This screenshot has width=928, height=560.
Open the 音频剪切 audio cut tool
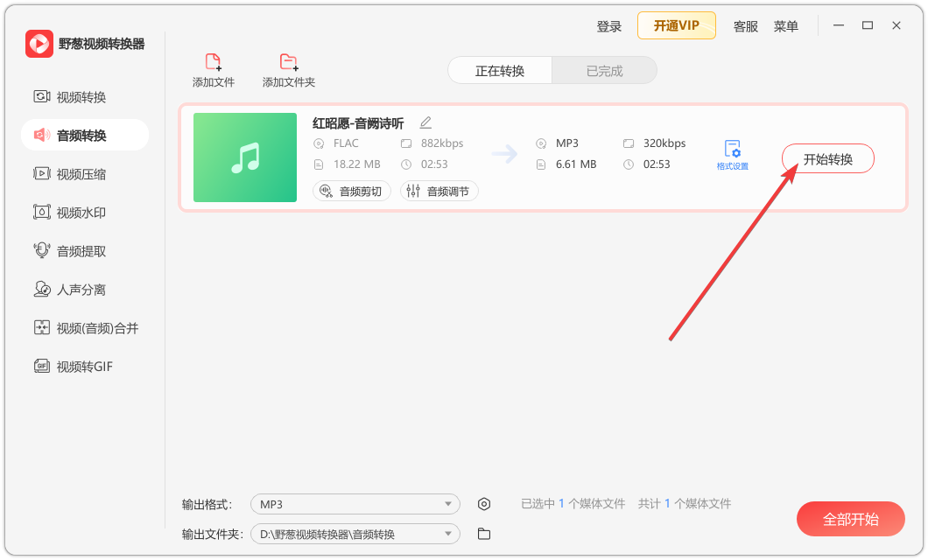pyautogui.click(x=351, y=190)
